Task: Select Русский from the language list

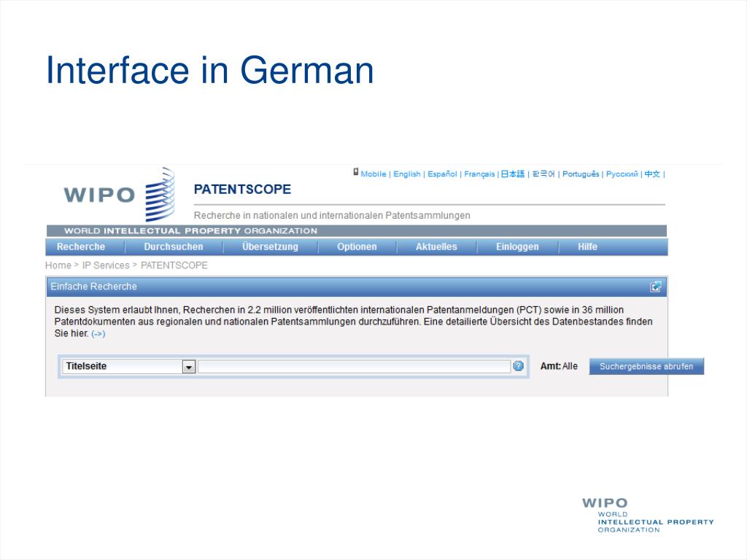Action: 621,174
